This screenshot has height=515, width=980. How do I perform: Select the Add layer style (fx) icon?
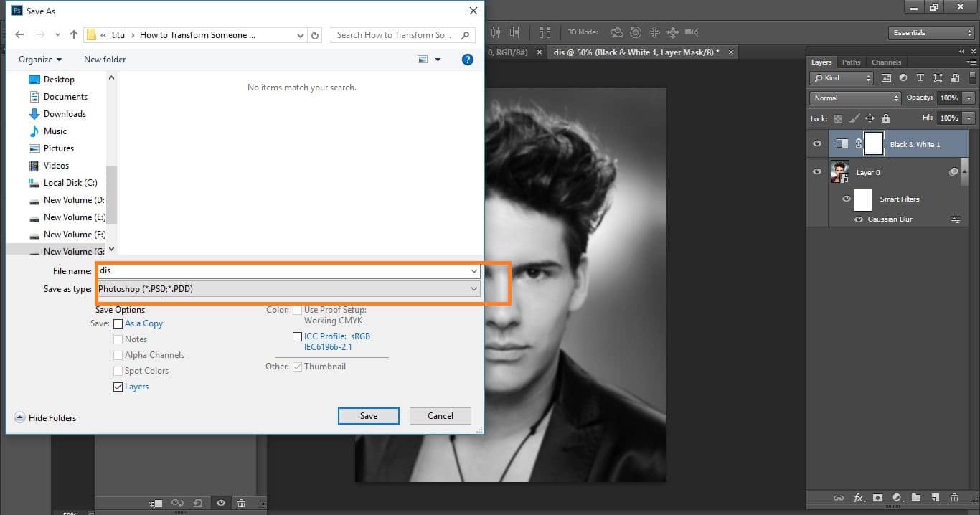[859, 498]
